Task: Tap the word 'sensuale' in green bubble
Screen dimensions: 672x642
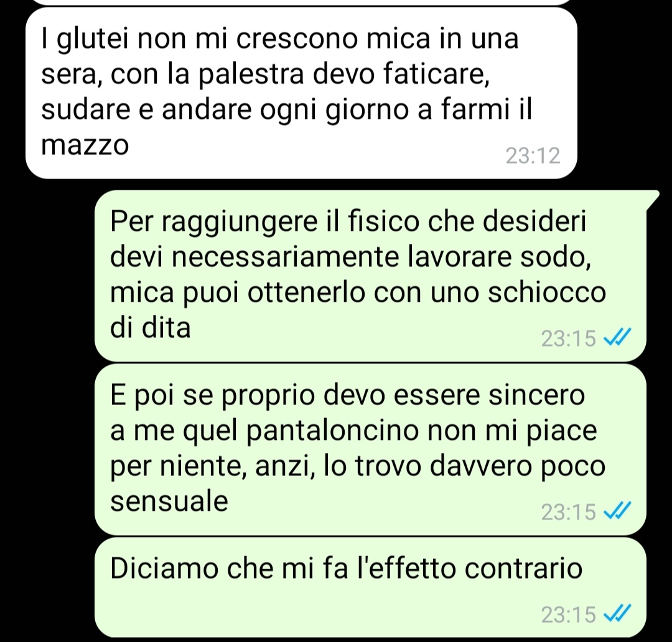Action: coord(169,501)
